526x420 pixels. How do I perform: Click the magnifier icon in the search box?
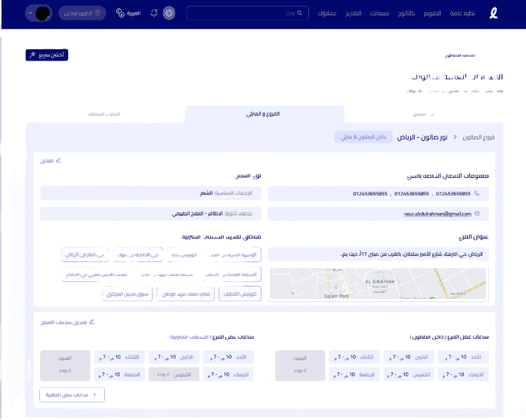(x=300, y=13)
